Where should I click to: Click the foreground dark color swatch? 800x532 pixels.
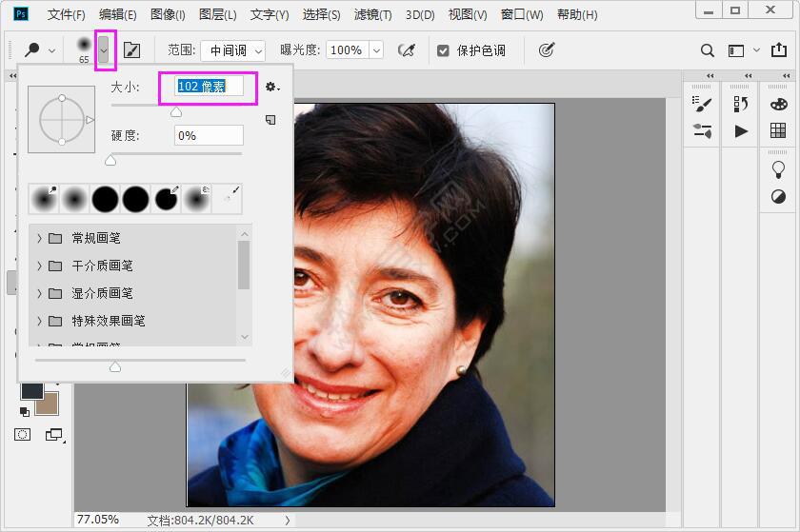31,391
